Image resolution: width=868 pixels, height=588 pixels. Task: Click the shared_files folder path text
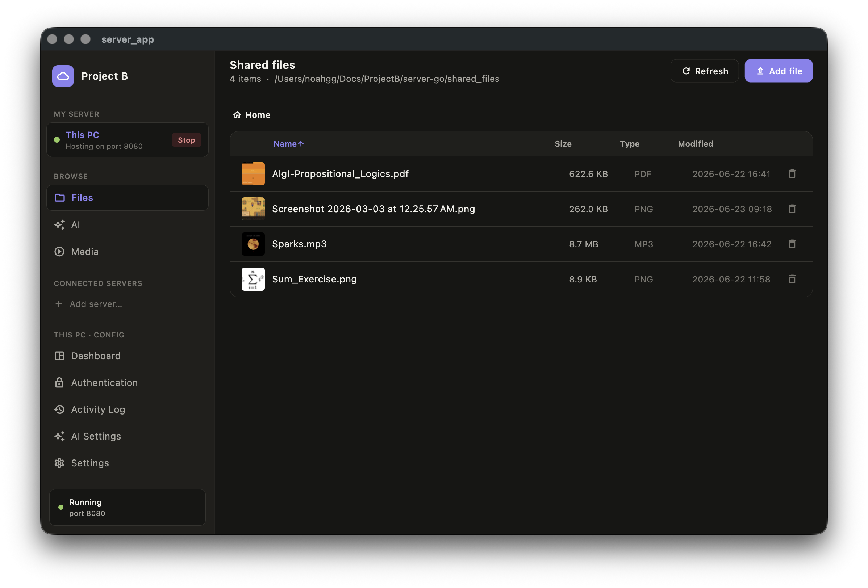coord(387,79)
